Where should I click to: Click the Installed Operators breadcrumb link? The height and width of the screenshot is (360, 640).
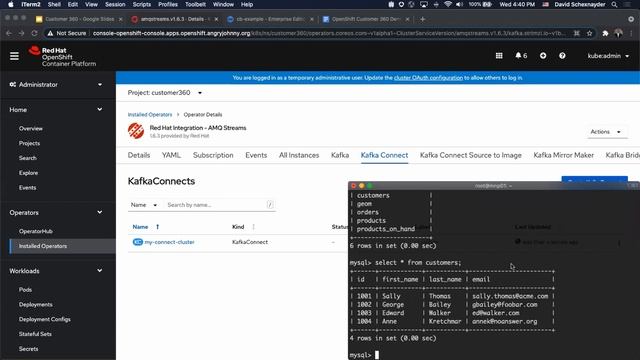coord(150,115)
